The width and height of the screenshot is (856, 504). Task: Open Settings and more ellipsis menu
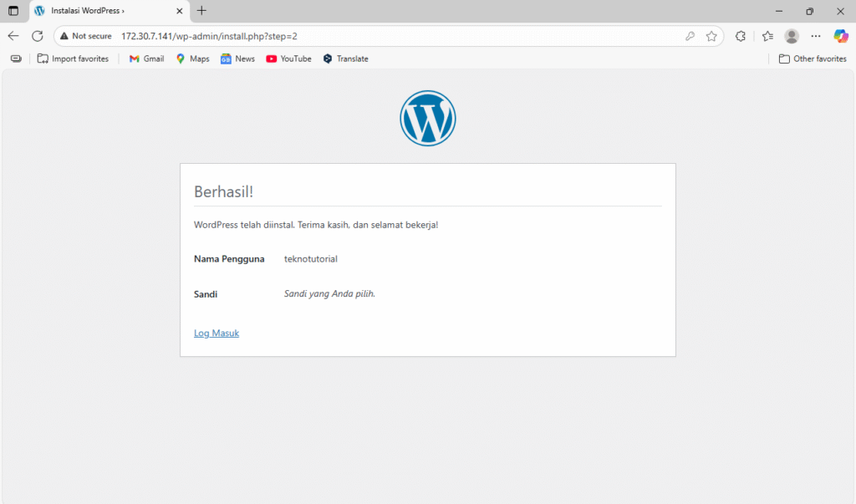[816, 36]
